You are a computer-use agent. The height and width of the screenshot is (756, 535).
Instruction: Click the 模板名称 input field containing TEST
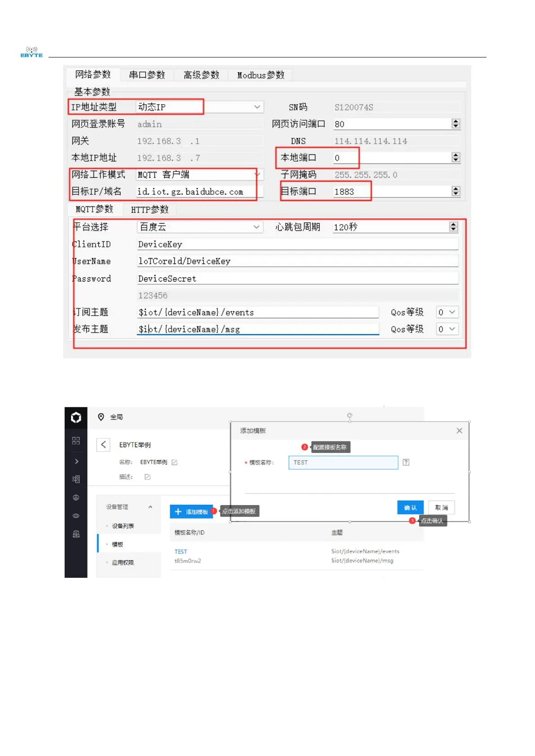coord(343,462)
